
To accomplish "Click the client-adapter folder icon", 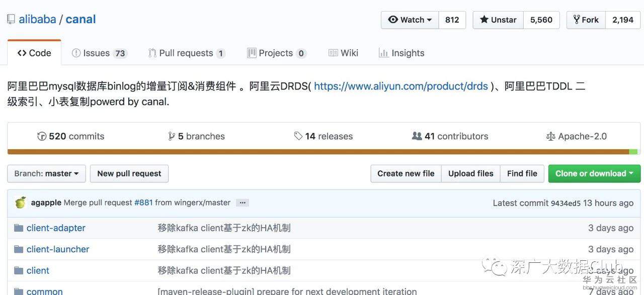I will coord(19,228).
